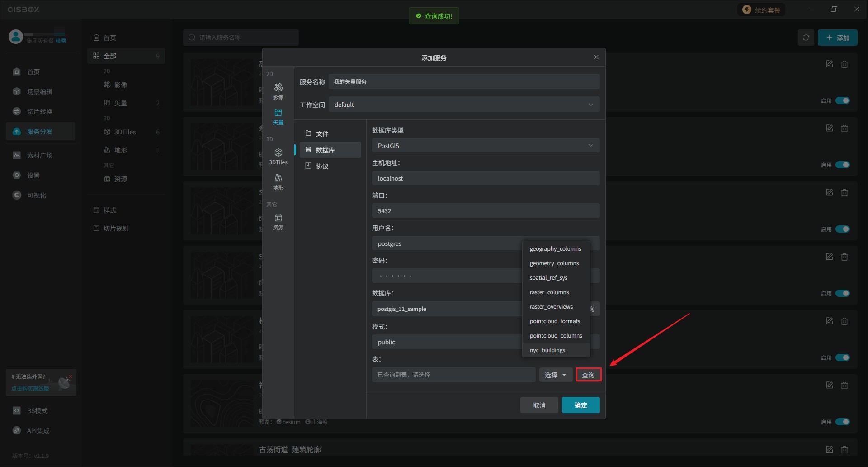The image size is (868, 467).
Task: Click the 确定 confirm button
Action: 580,405
